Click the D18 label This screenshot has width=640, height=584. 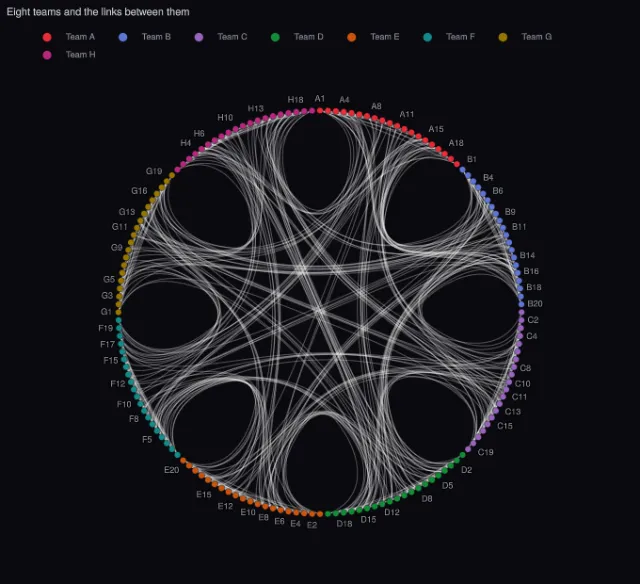coord(344,524)
